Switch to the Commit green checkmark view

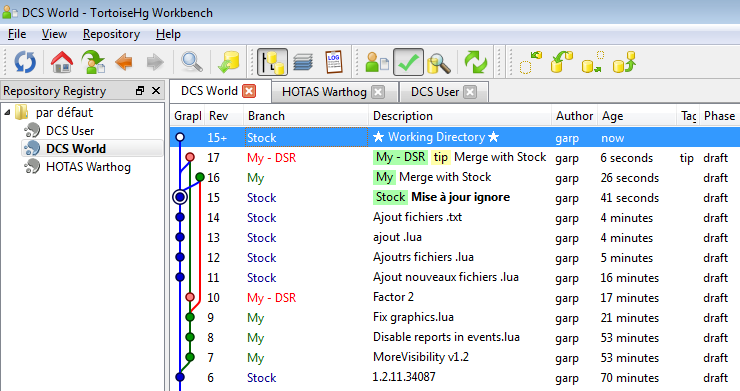click(408, 62)
